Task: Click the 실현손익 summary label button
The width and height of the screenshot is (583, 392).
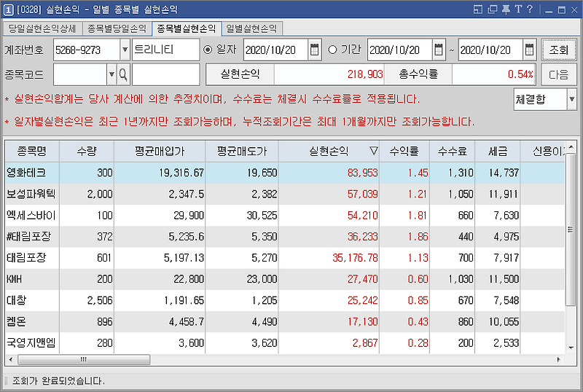Action: [x=240, y=74]
